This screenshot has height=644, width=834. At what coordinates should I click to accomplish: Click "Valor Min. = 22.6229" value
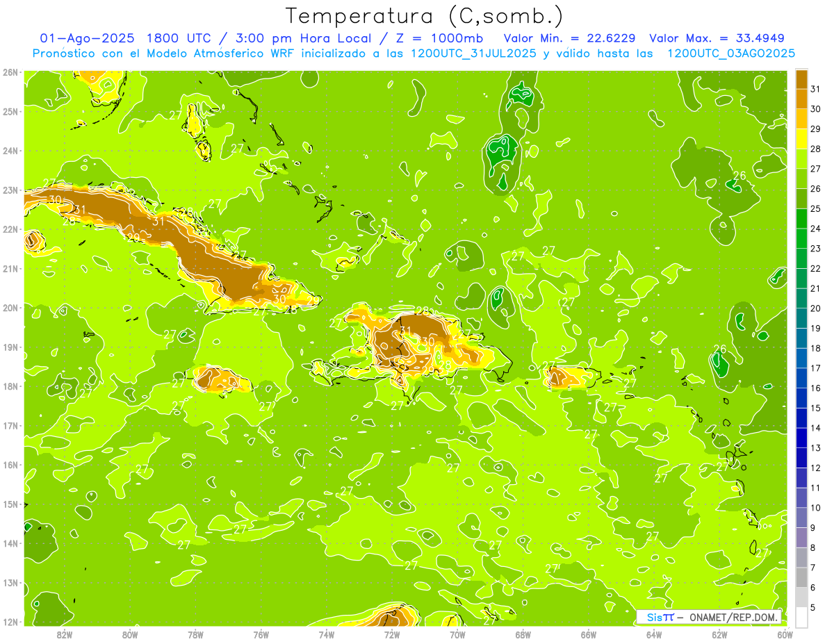[x=569, y=38]
